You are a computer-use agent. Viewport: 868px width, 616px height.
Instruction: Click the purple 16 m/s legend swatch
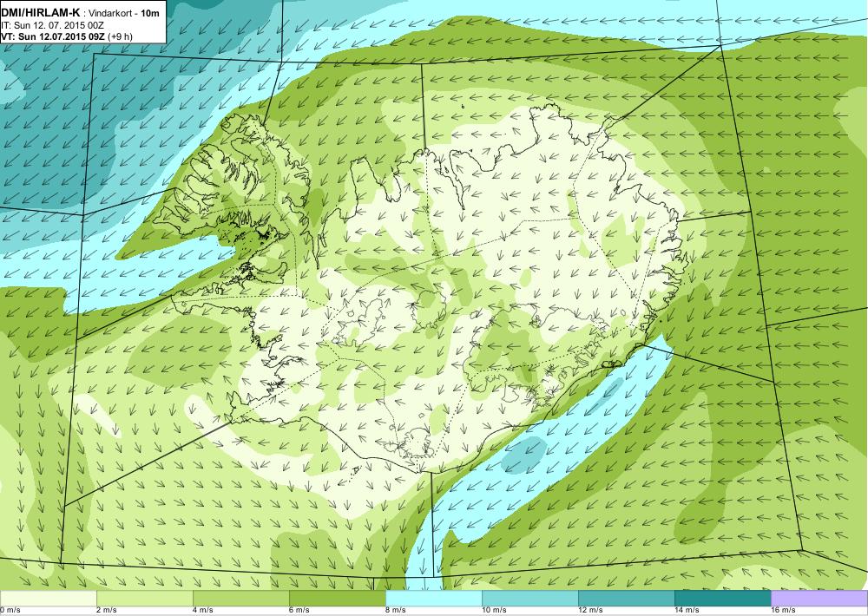819,599
